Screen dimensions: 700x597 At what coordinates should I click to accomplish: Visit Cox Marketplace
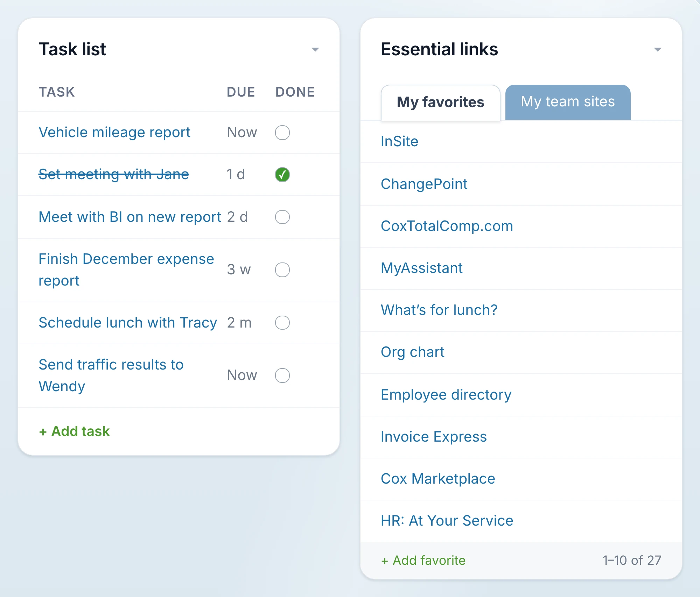click(x=438, y=479)
